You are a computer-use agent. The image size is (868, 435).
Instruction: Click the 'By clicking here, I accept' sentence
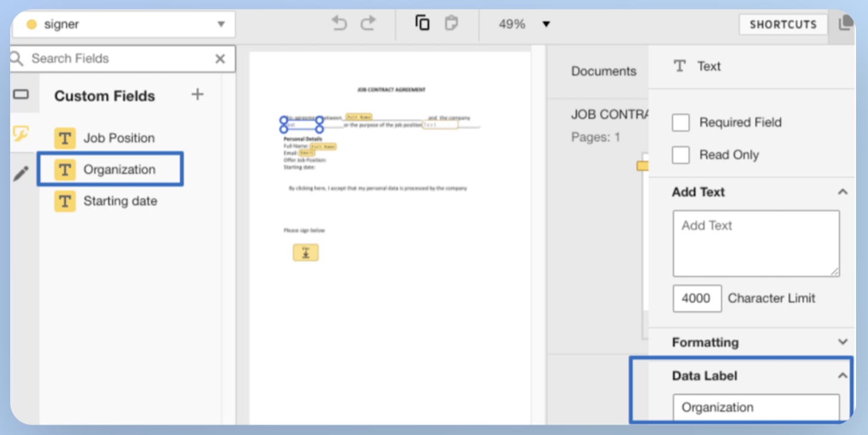(x=378, y=188)
